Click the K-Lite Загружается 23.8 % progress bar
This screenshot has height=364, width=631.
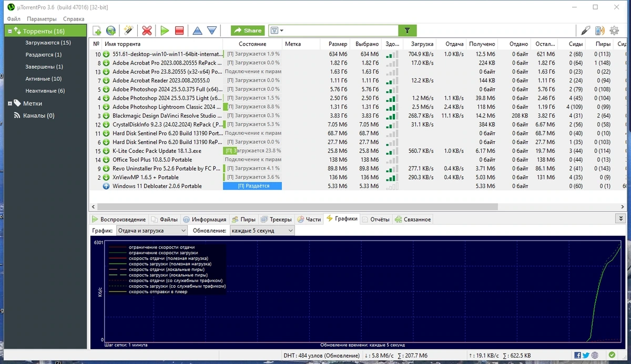click(252, 151)
